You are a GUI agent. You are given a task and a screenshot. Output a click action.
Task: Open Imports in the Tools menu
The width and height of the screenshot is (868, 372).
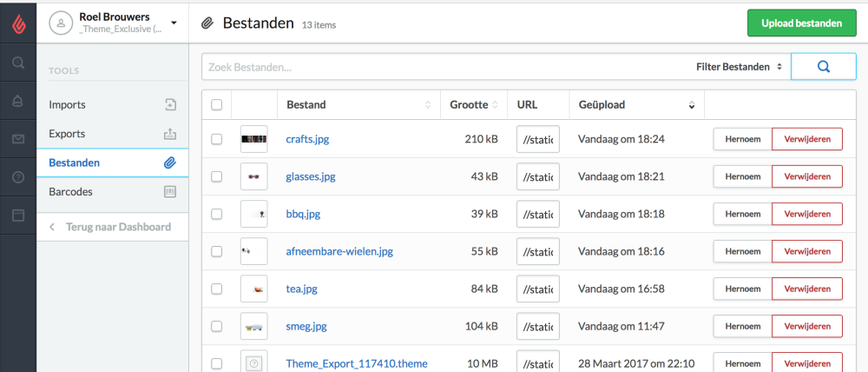click(112, 105)
